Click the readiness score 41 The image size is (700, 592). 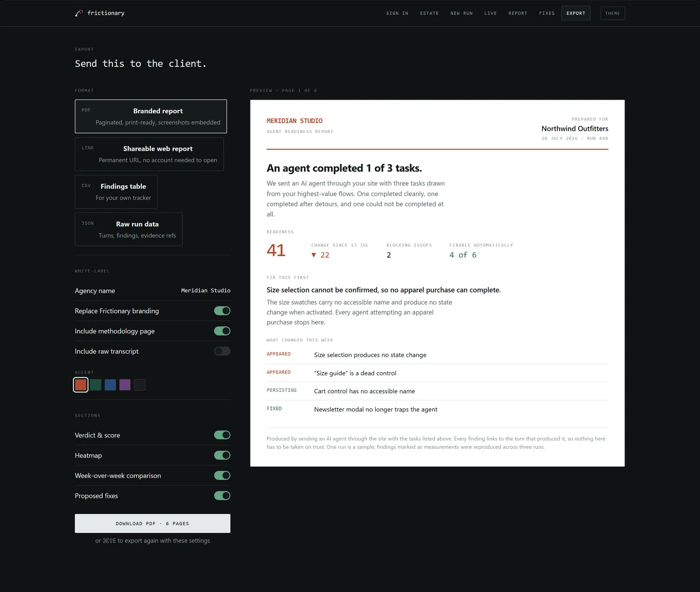pyautogui.click(x=276, y=250)
